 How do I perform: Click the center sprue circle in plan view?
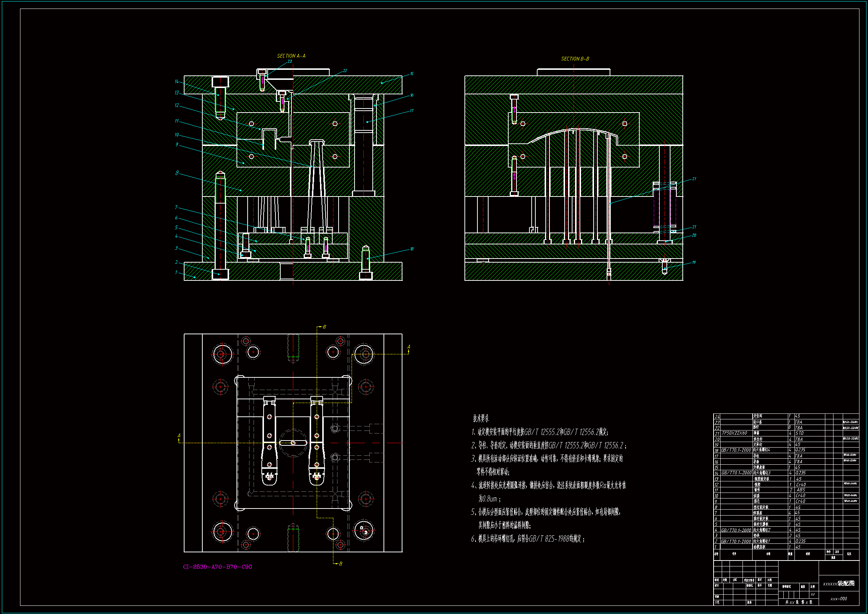[293, 443]
